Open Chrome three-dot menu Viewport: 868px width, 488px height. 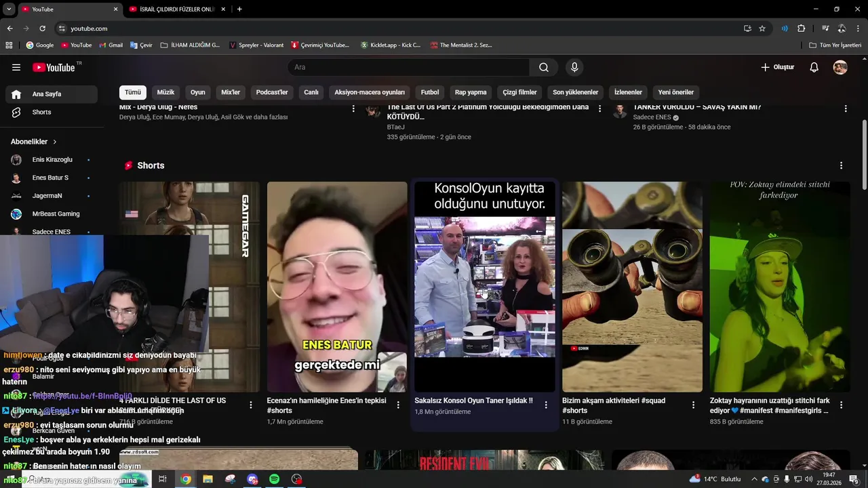coord(858,28)
